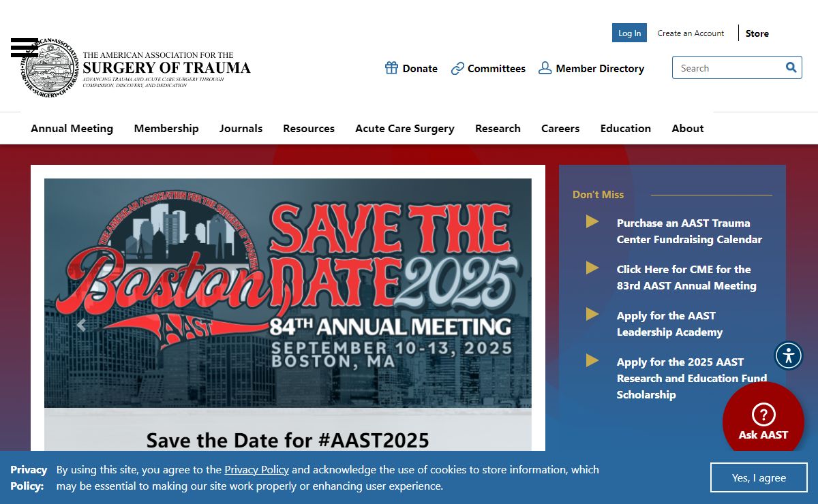Viewport: 818px width, 504px height.
Task: Open the accessibility options icon
Action: (x=789, y=356)
